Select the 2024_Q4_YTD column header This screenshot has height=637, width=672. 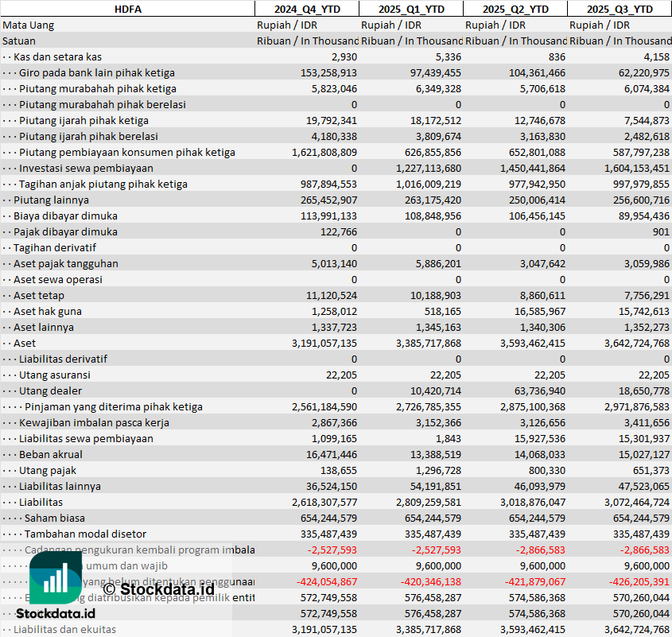(306, 9)
